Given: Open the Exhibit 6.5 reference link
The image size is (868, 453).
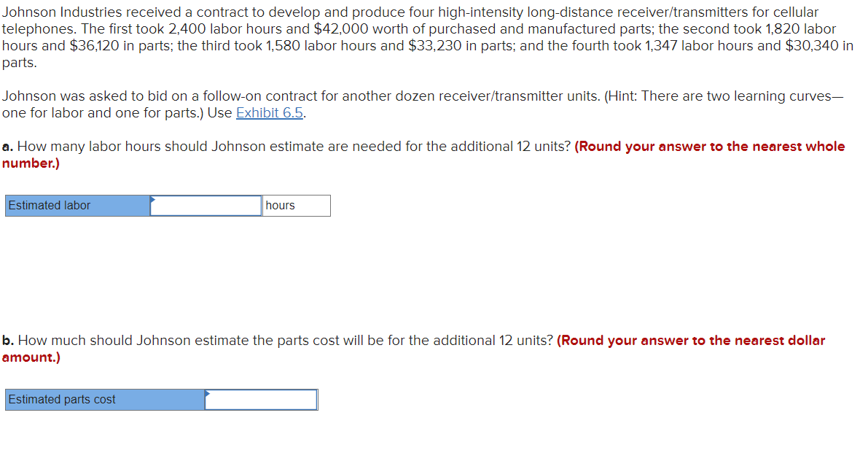Looking at the screenshot, I should click(270, 113).
